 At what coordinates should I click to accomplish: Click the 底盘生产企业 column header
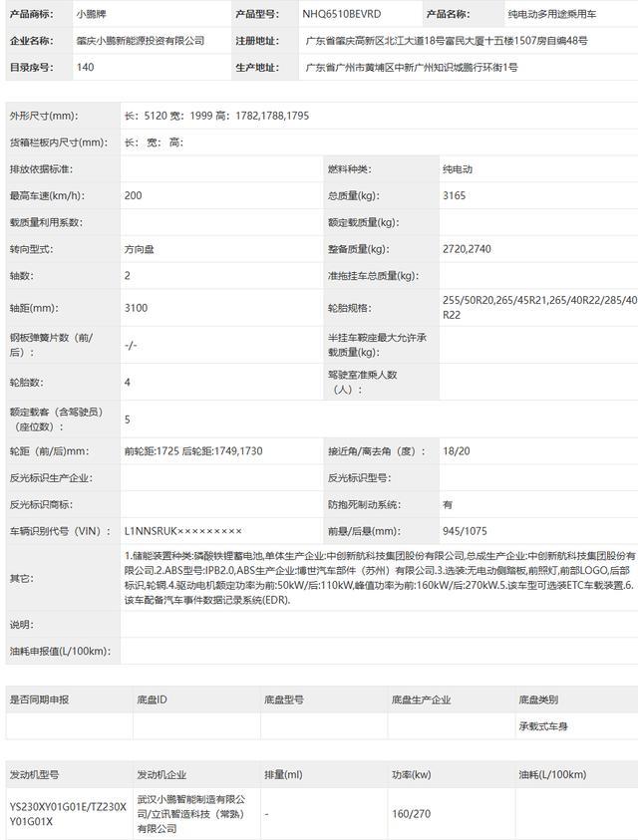[x=421, y=700]
